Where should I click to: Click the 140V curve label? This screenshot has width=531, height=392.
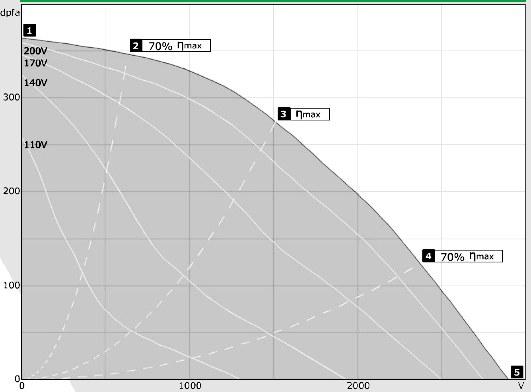click(36, 83)
